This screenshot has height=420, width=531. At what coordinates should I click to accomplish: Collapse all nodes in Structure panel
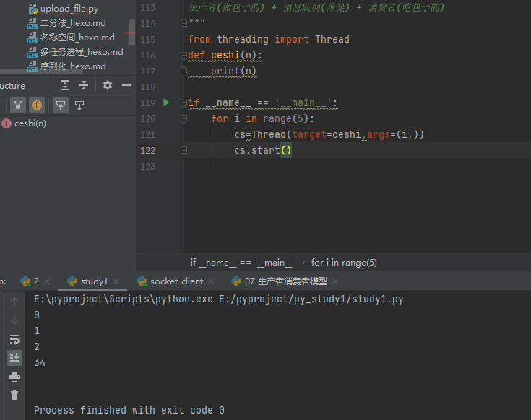pos(84,85)
